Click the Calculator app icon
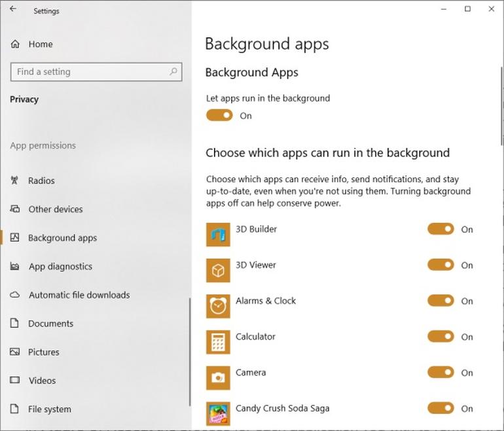 [x=218, y=342]
